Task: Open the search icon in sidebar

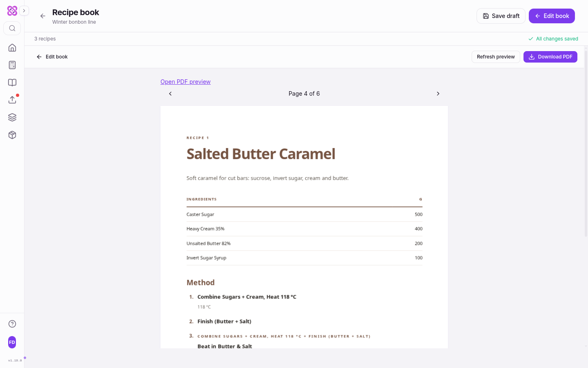Action: (12, 28)
